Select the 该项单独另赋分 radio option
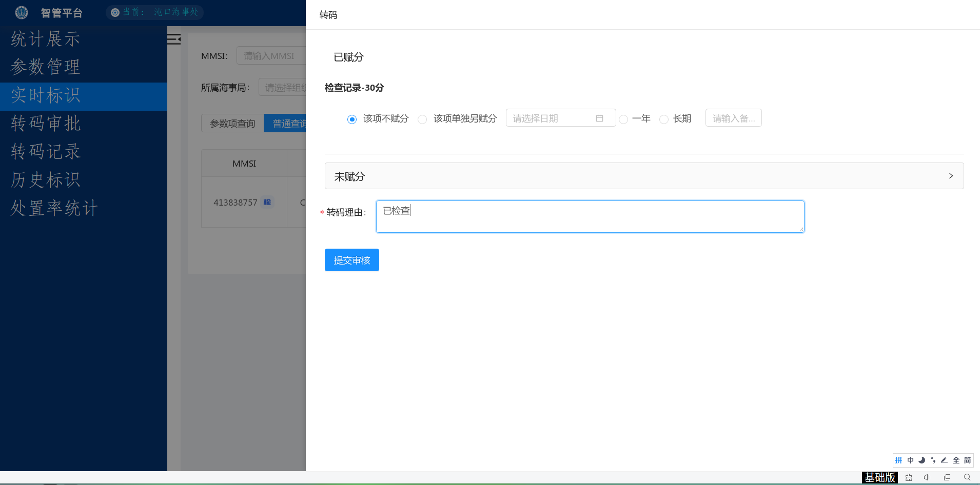The height and width of the screenshot is (485, 980). (x=422, y=119)
